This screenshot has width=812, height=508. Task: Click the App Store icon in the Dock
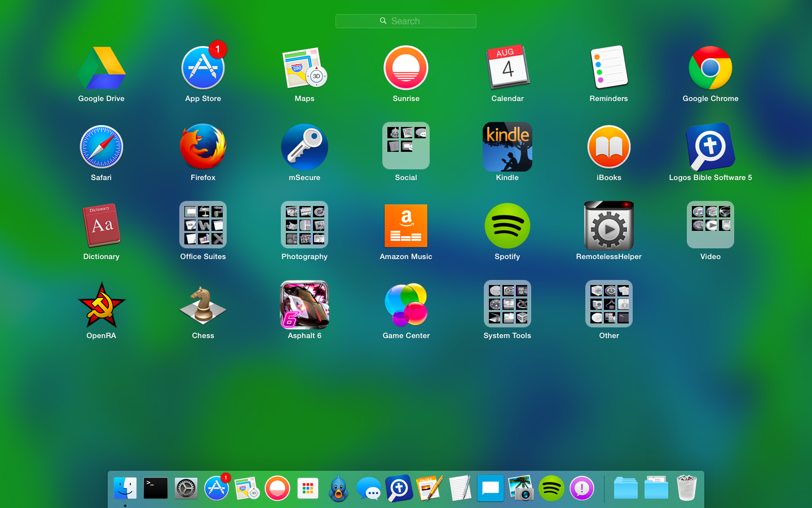click(217, 488)
